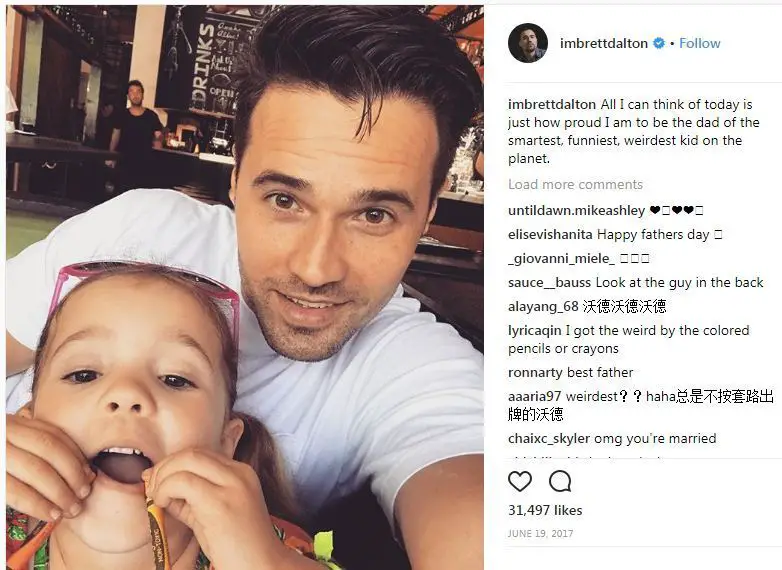This screenshot has height=570, width=782.
Task: Open the June 19, 2017 post timestamp
Action: tap(541, 534)
